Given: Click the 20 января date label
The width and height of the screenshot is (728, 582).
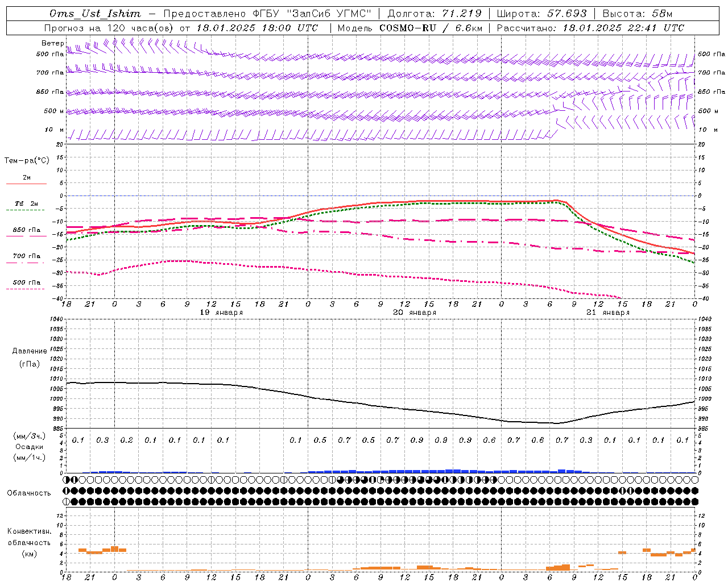Looking at the screenshot, I should [x=415, y=313].
